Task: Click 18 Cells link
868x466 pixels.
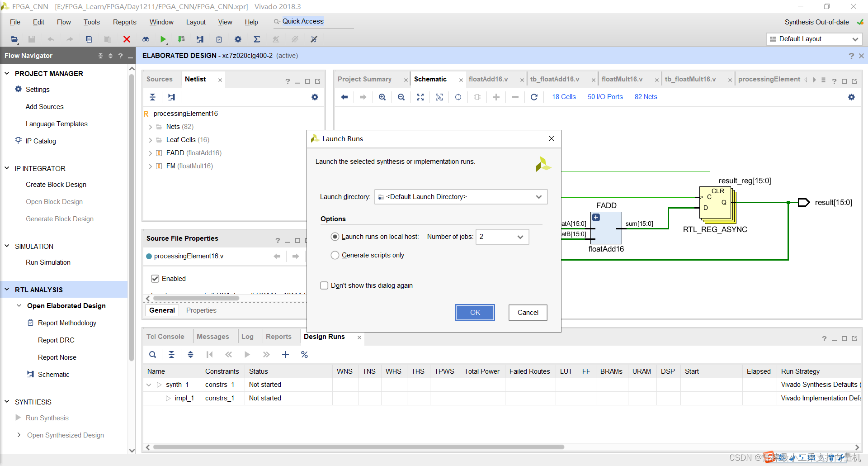Action: pos(564,97)
